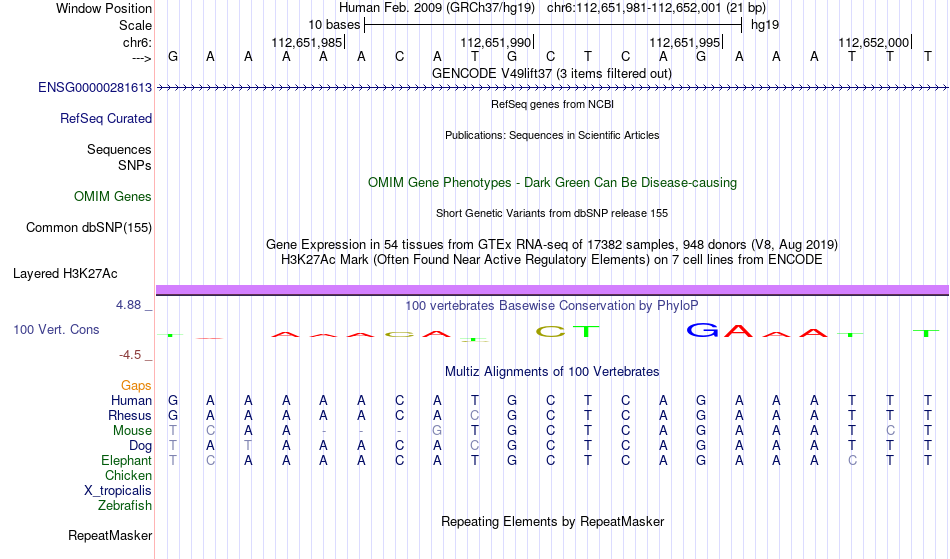Click the 112,652,000 ruler position

tap(874, 42)
